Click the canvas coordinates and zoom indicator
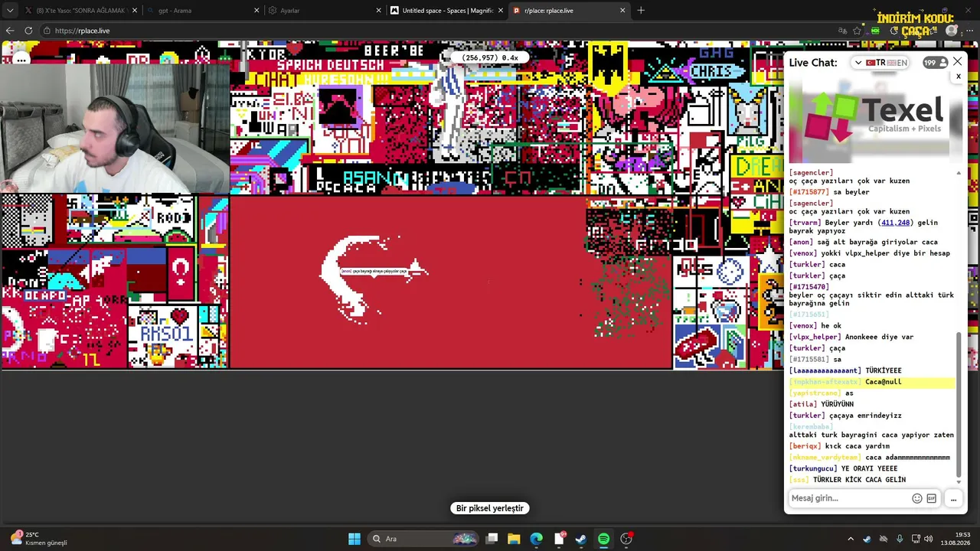Image resolution: width=980 pixels, height=551 pixels. pos(490,57)
